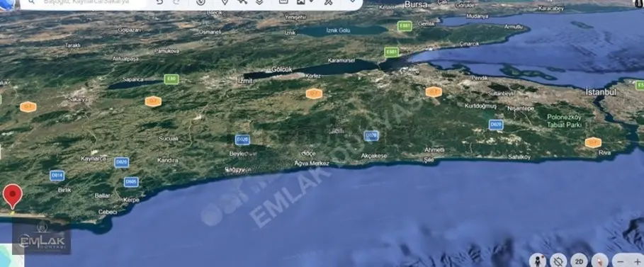Switch the map view to 2D
Screen dimensions: 644x267
pos(579,261)
